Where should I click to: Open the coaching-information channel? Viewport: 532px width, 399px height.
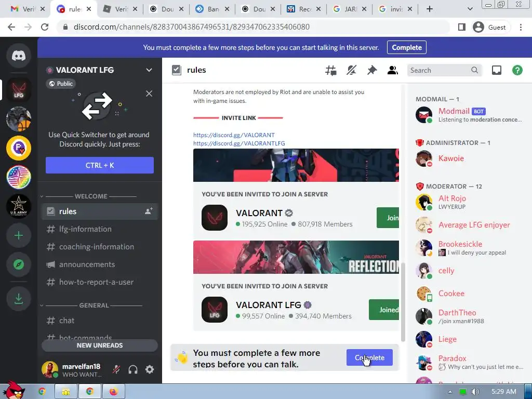(100, 247)
